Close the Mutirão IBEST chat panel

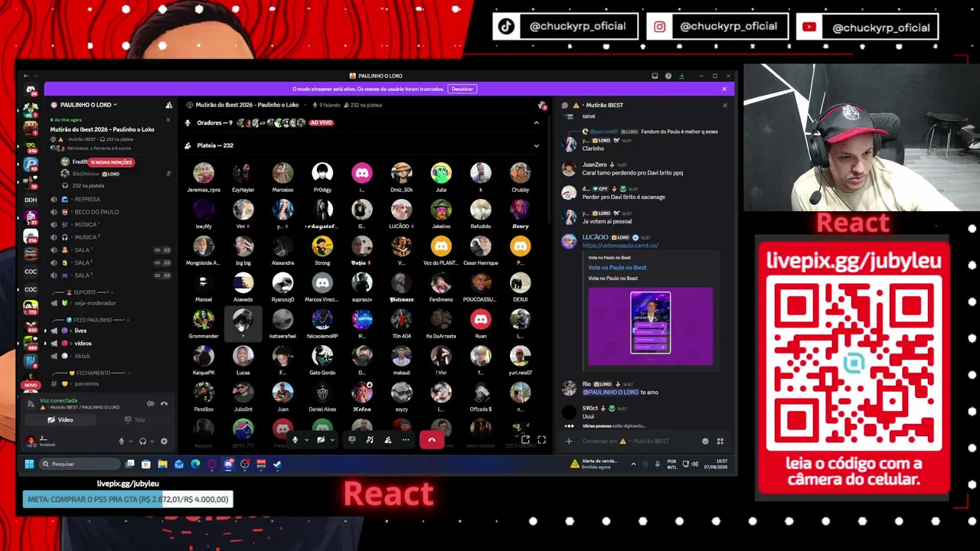(x=724, y=105)
